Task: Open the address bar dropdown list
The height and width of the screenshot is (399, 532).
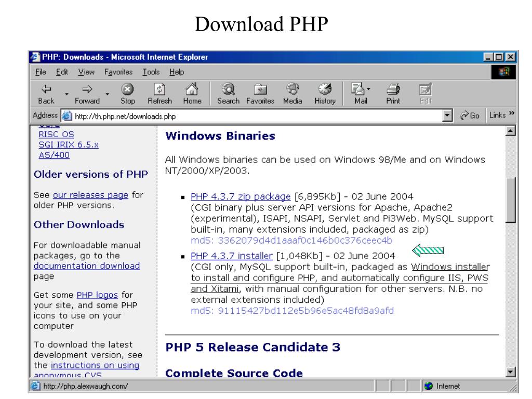Action: click(x=447, y=116)
